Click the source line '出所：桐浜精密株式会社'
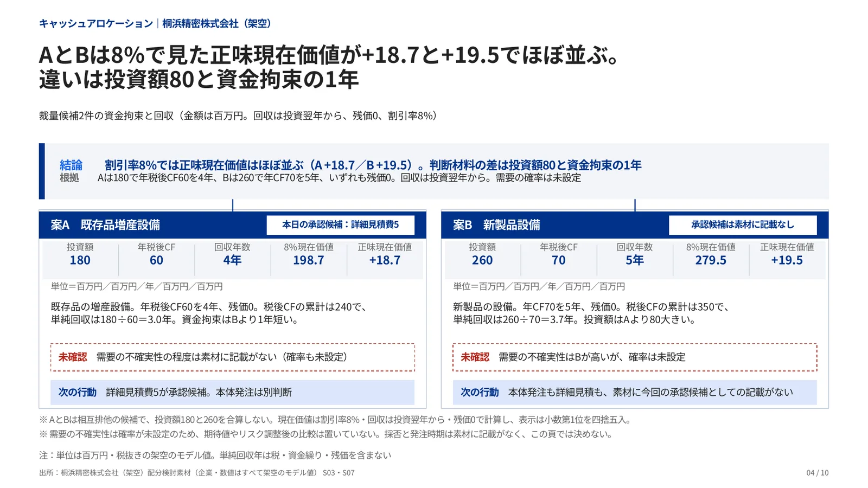This screenshot has width=868, height=488. click(x=197, y=473)
